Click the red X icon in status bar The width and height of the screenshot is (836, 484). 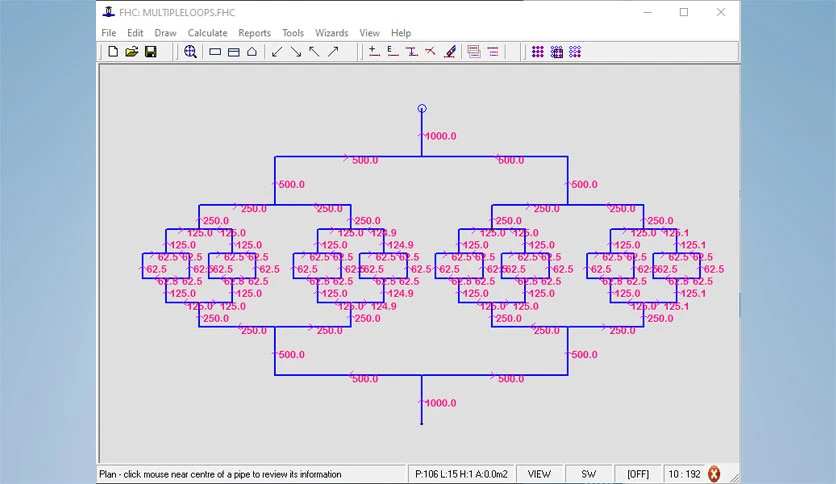tap(714, 473)
